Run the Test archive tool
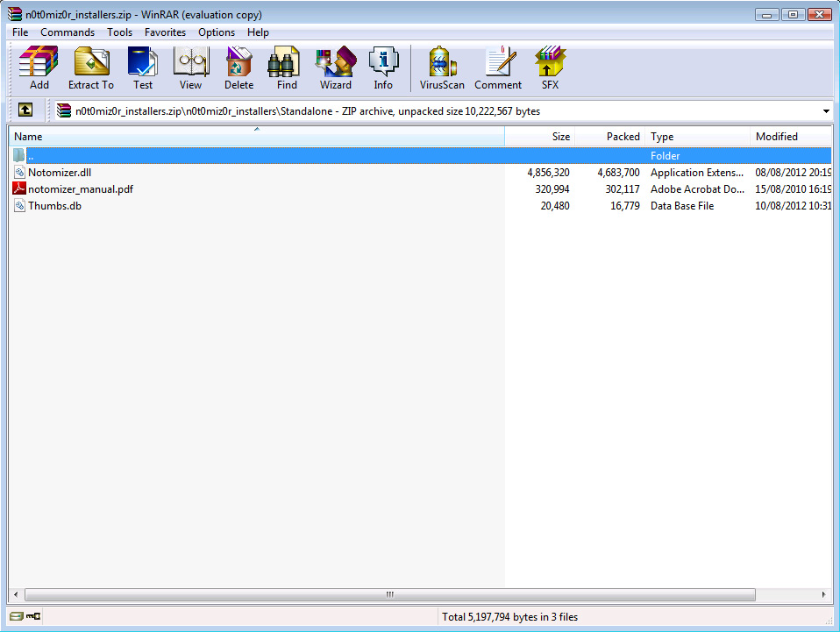This screenshot has width=840, height=632. (143, 68)
